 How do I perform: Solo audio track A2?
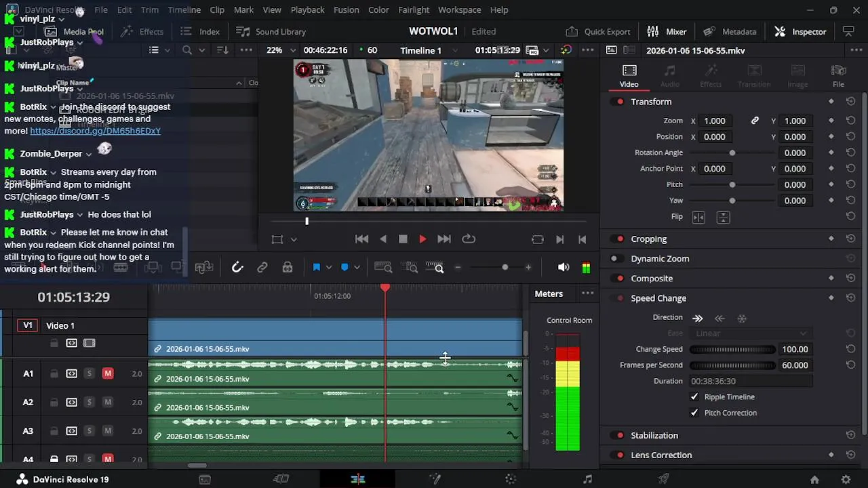pyautogui.click(x=89, y=403)
